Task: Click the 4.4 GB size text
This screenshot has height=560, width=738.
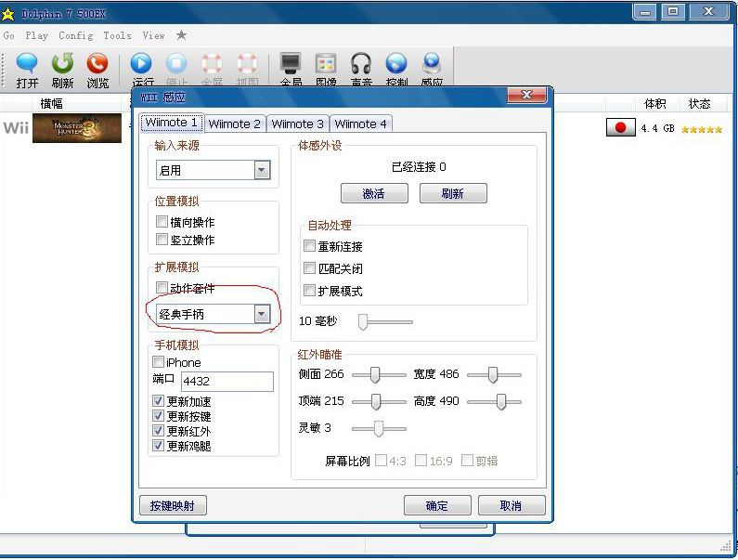Action: point(657,128)
